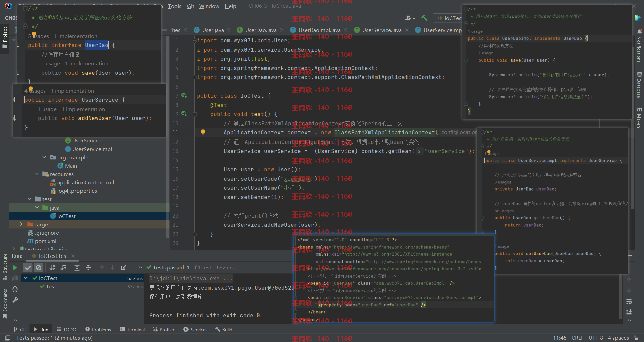Image resolution: width=644 pixels, height=342 pixels.
Task: Open the Structure tool window
Action: [5, 267]
